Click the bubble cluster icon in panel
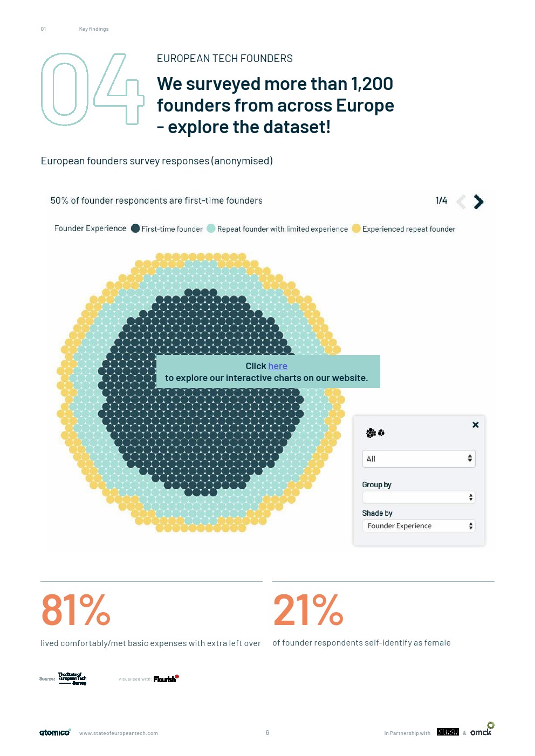This screenshot has height=756, width=535. point(375,433)
